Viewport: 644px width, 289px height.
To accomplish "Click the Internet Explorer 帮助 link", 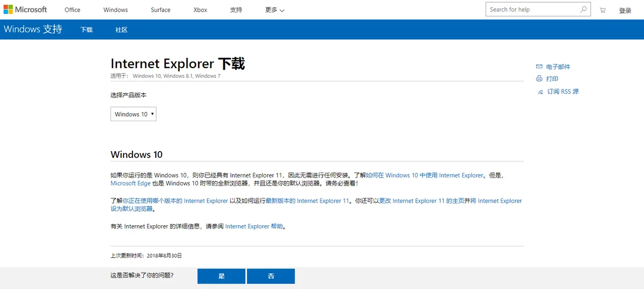I will pyautogui.click(x=254, y=226).
